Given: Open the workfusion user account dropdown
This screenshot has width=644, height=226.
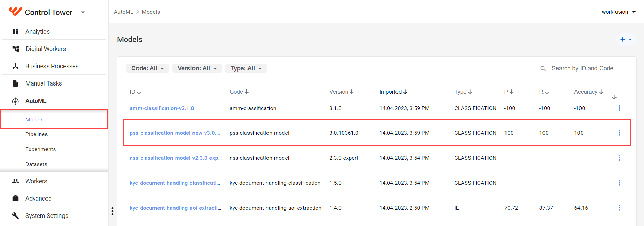Looking at the screenshot, I should point(619,12).
